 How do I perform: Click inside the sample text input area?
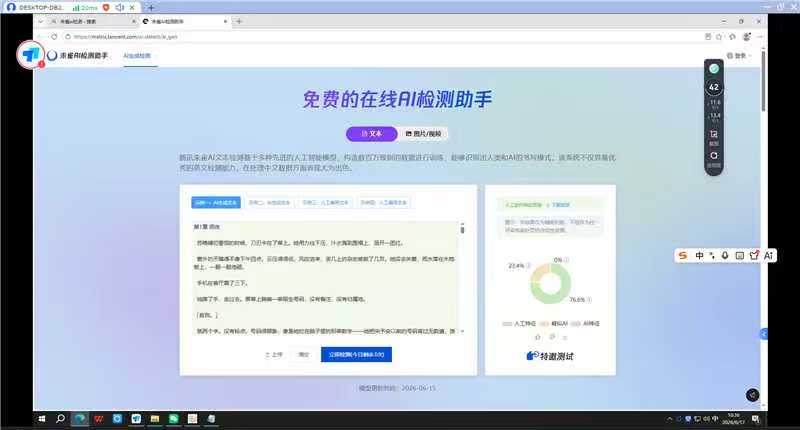(x=324, y=279)
